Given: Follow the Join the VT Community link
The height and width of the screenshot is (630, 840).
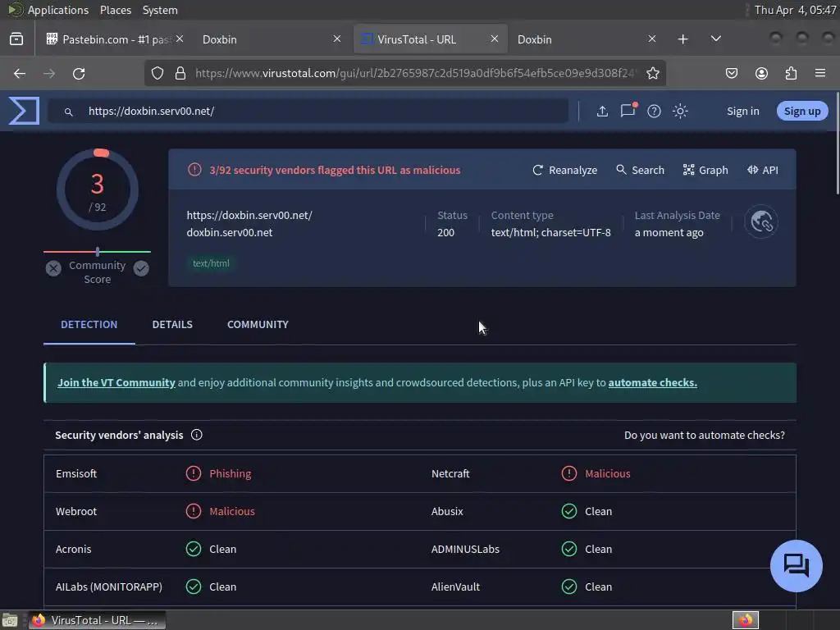Looking at the screenshot, I should 116,382.
